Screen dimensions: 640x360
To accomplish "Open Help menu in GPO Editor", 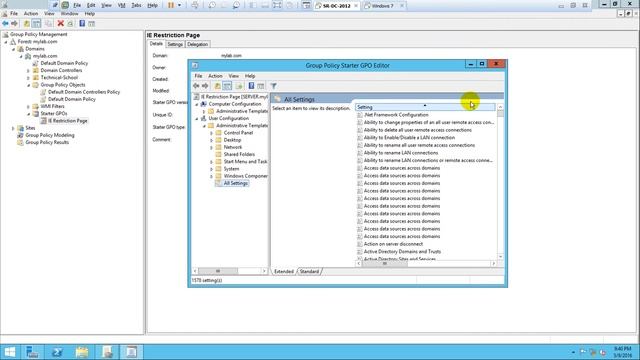I will click(250, 76).
